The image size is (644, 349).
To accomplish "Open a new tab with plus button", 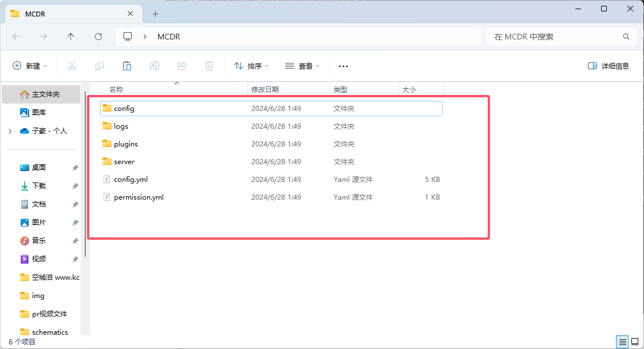I will tap(155, 14).
